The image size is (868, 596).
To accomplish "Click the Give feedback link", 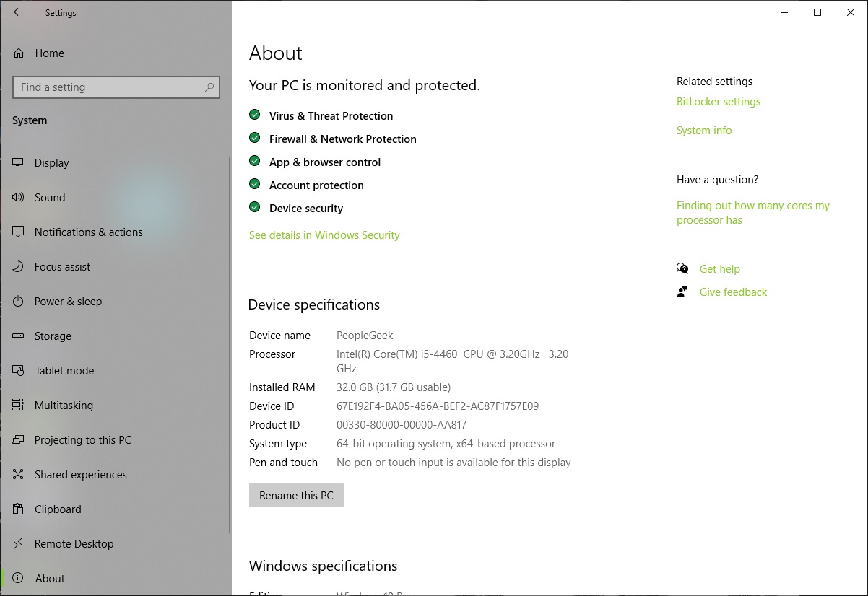I will point(733,292).
